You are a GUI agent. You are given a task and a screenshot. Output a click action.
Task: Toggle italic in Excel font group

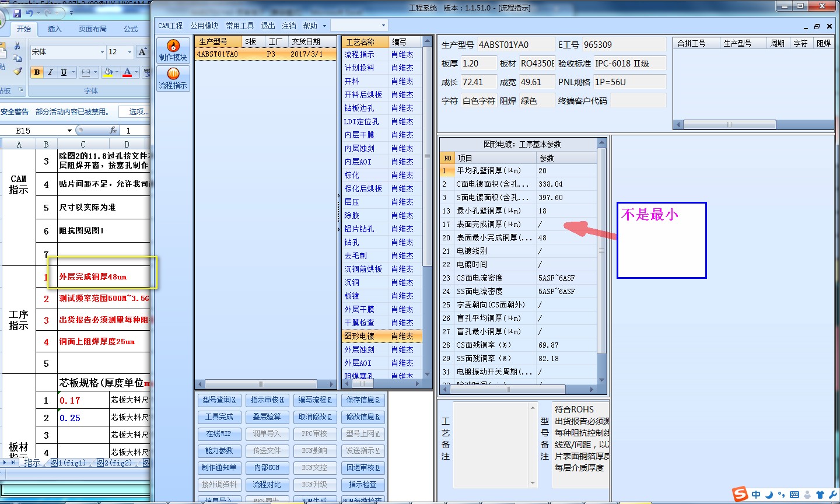point(50,72)
